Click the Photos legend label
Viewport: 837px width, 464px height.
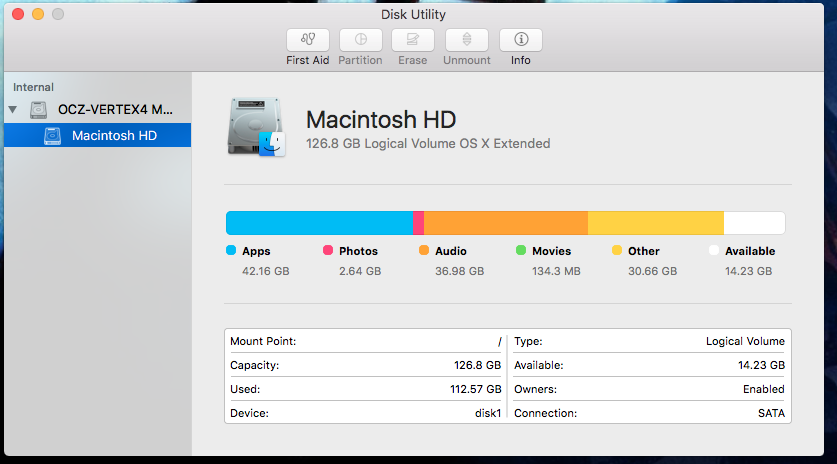pos(358,251)
